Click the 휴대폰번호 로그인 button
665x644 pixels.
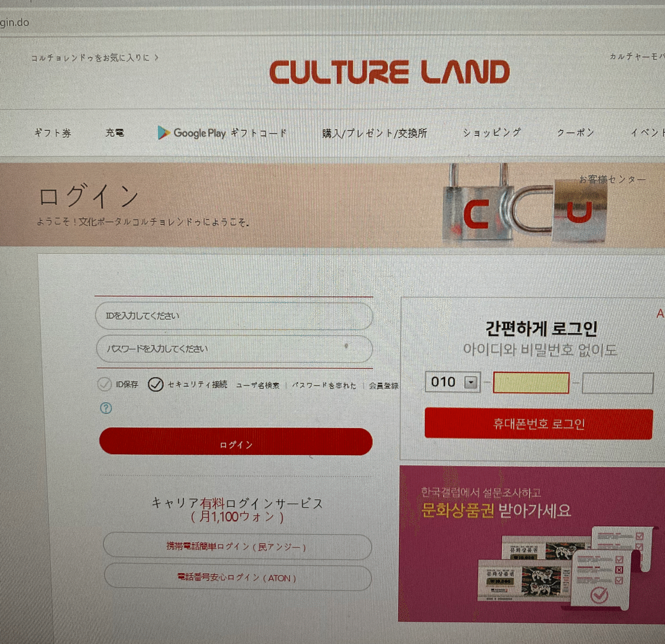click(x=539, y=424)
